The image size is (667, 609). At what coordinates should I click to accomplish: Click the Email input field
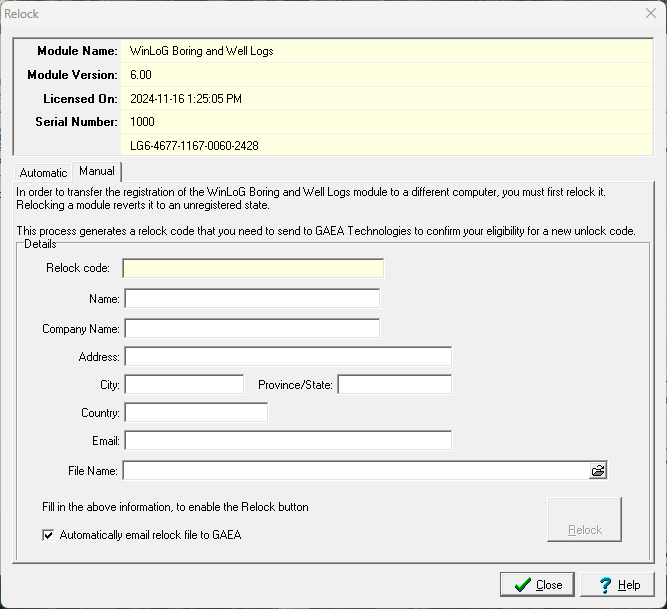[x=288, y=441]
